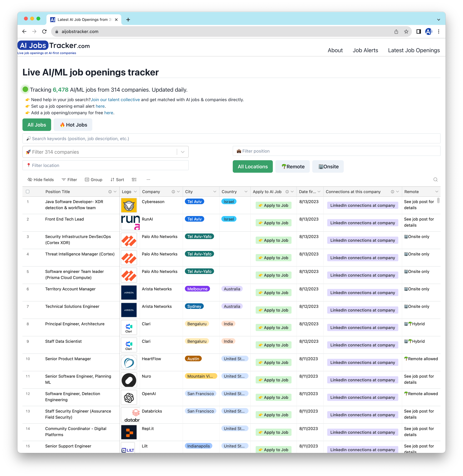
Task: Share this page via share icon
Action: 396,31
